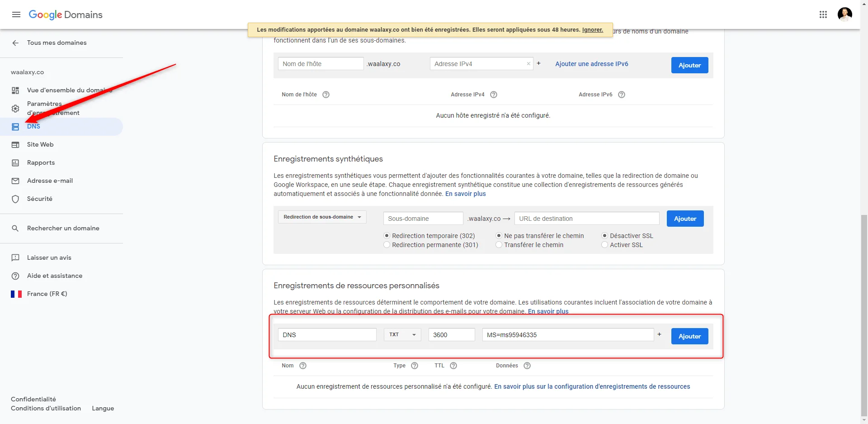Open help tooltip for Type column
Image resolution: width=868 pixels, height=424 pixels.
[x=415, y=366]
